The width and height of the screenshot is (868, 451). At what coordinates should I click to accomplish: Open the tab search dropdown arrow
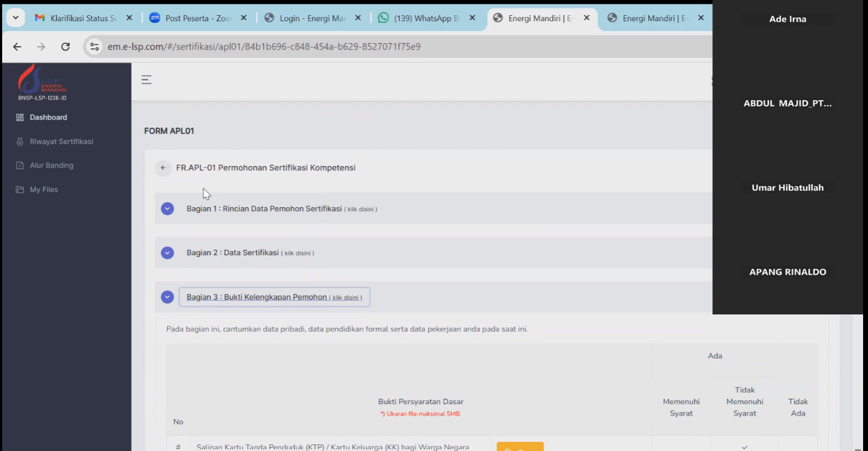pos(16,18)
